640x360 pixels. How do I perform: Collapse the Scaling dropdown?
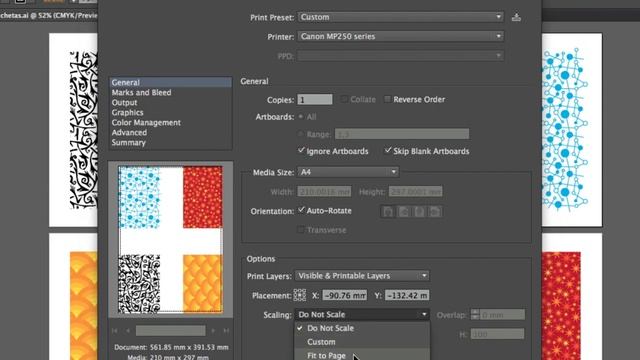tap(362, 315)
